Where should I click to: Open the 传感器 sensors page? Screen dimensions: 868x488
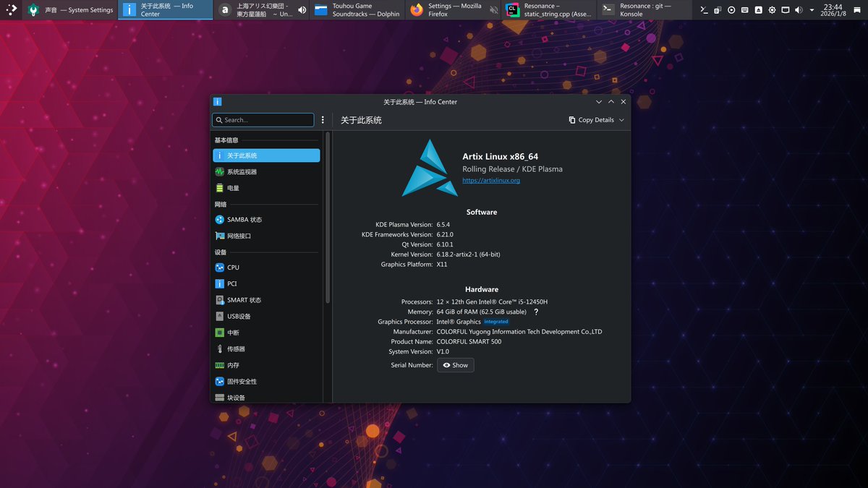266,349
